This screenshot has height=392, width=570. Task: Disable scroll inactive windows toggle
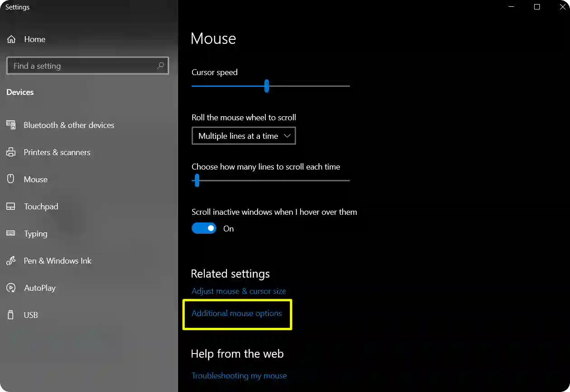(x=204, y=228)
